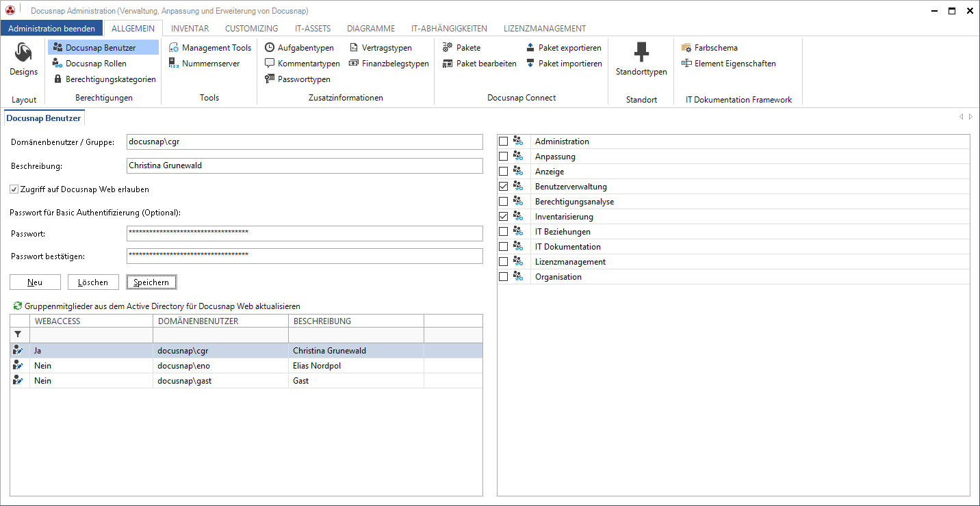This screenshot has height=506, width=980.
Task: Click the user icon of the docusnap\gast row
Action: tap(18, 380)
